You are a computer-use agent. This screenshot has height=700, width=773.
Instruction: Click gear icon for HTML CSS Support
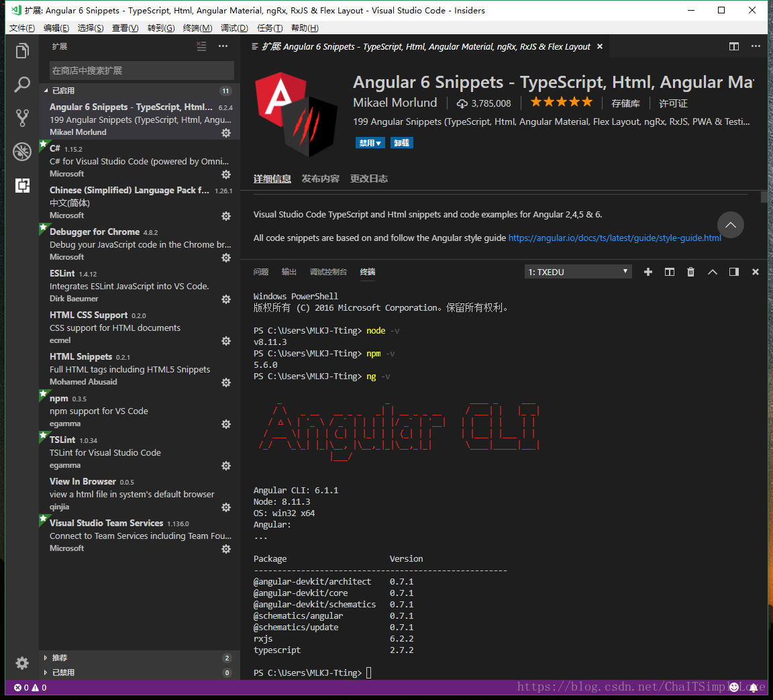click(226, 341)
